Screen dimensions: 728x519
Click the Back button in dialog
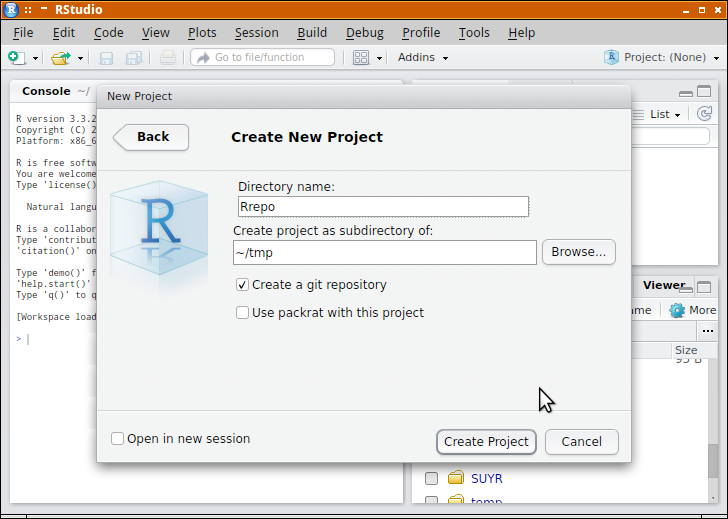click(x=151, y=137)
